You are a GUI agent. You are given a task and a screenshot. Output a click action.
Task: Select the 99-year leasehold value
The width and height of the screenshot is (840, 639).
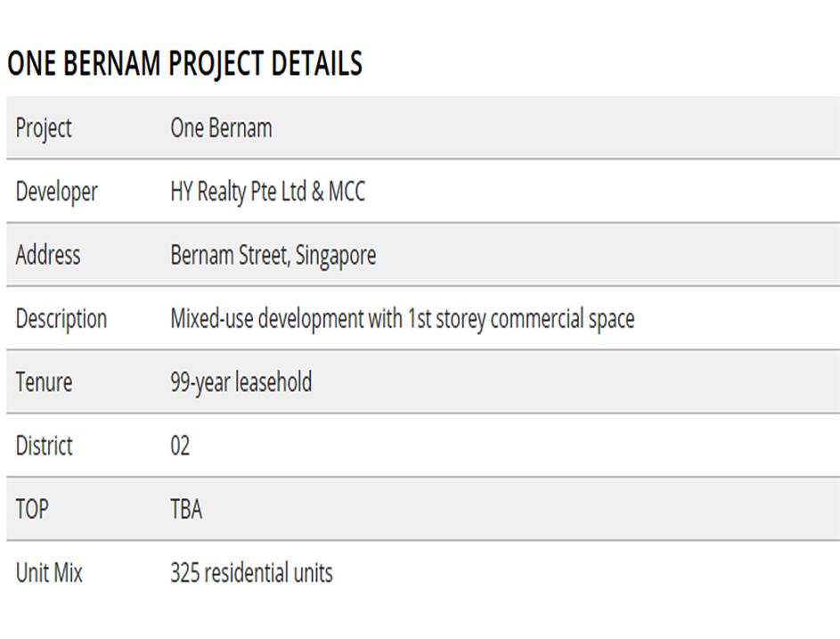[241, 382]
